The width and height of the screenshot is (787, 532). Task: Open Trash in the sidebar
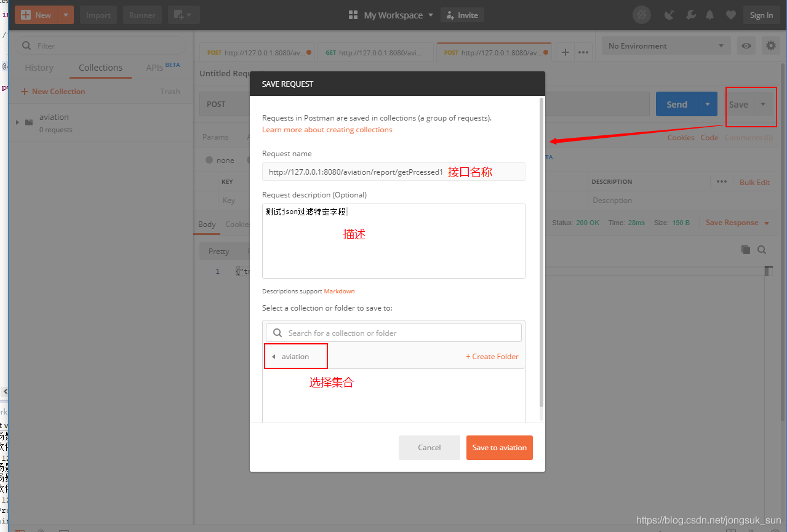170,91
